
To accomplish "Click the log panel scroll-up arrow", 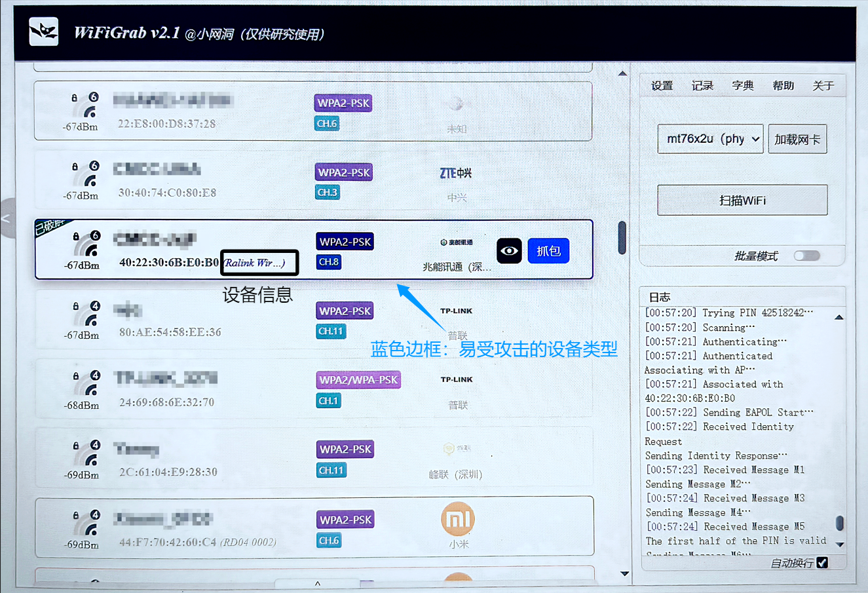I will [x=839, y=317].
